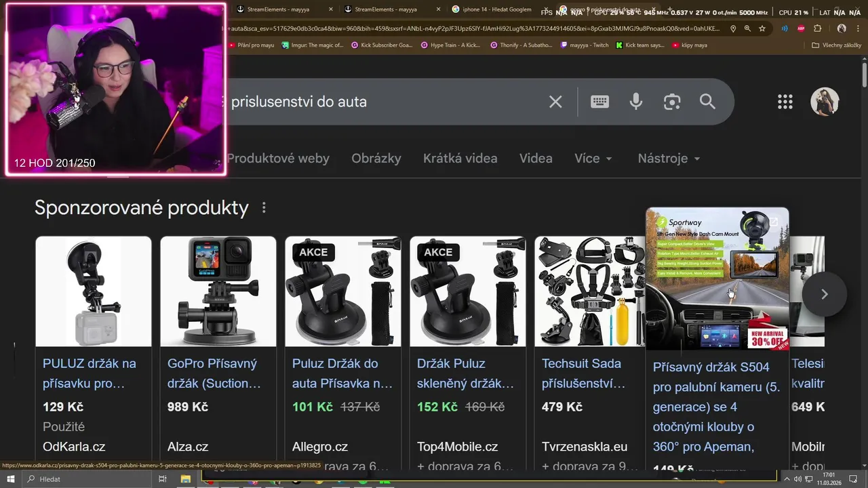Click the Alza.cz seller text
This screenshot has width=868, height=488.
pyautogui.click(x=188, y=447)
